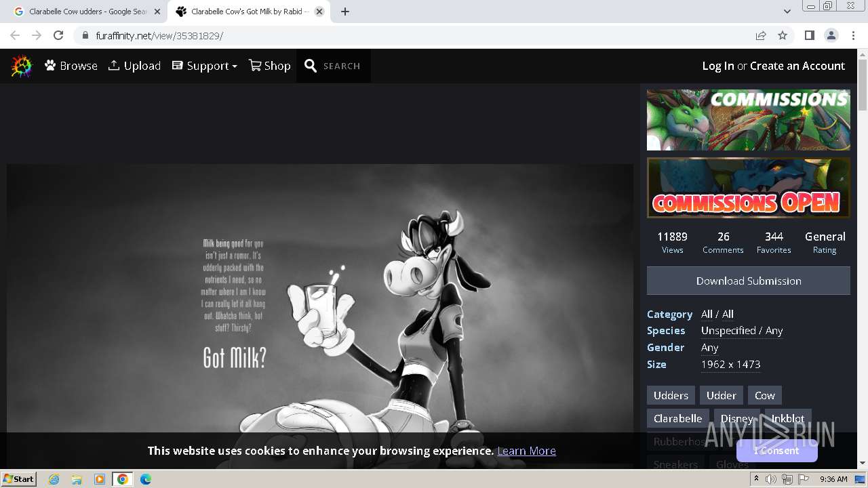The width and height of the screenshot is (868, 488).
Task: Click the network tray icon
Action: pos(787,479)
